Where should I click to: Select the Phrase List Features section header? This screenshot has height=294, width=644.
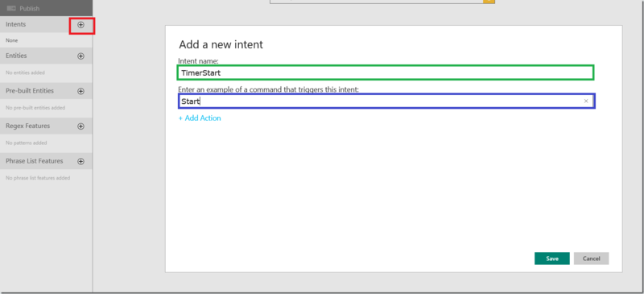click(46, 161)
